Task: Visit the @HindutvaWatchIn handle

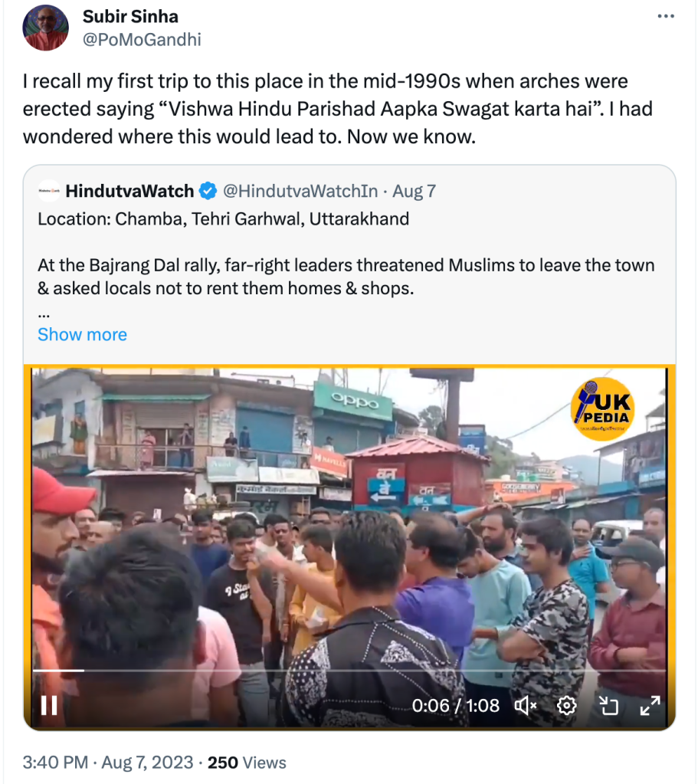Action: tap(300, 191)
